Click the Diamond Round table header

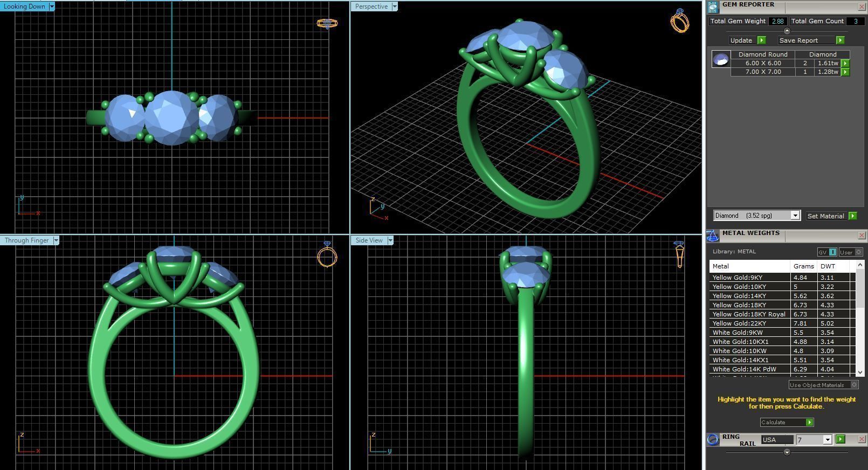tap(763, 54)
